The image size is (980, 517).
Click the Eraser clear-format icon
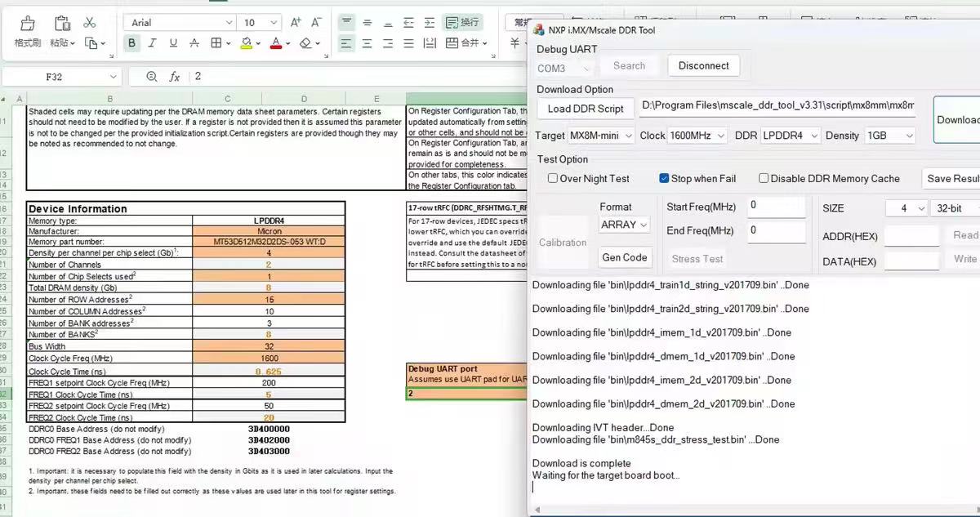click(305, 43)
